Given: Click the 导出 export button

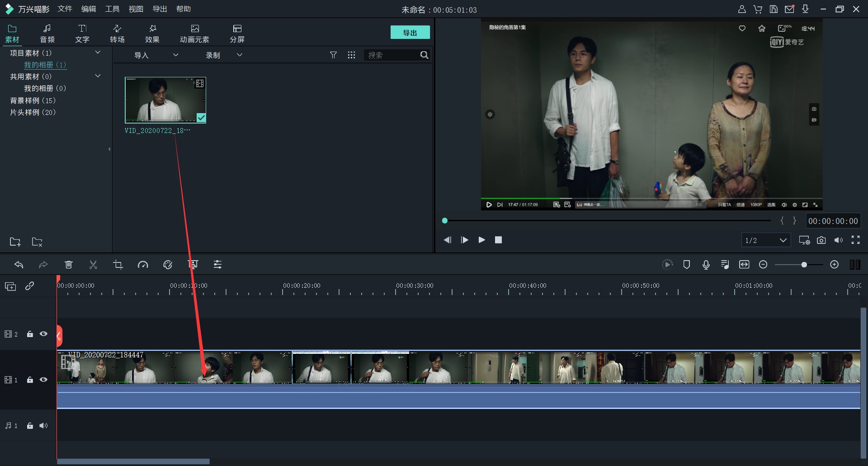Looking at the screenshot, I should (410, 33).
